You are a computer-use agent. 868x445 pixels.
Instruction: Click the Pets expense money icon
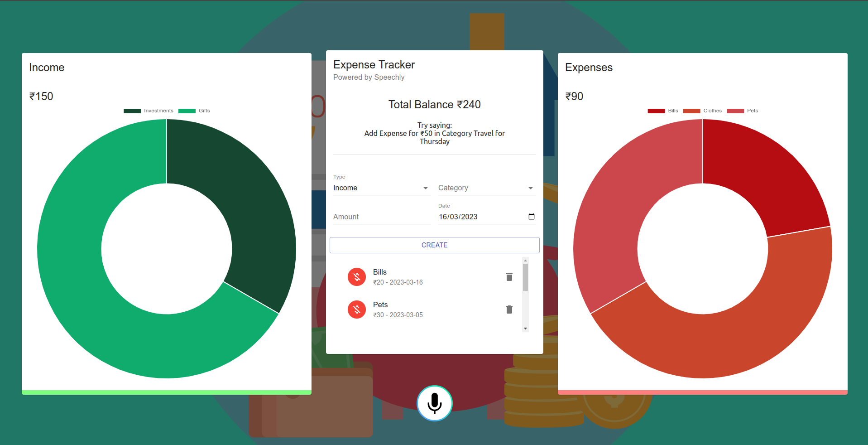coord(357,310)
